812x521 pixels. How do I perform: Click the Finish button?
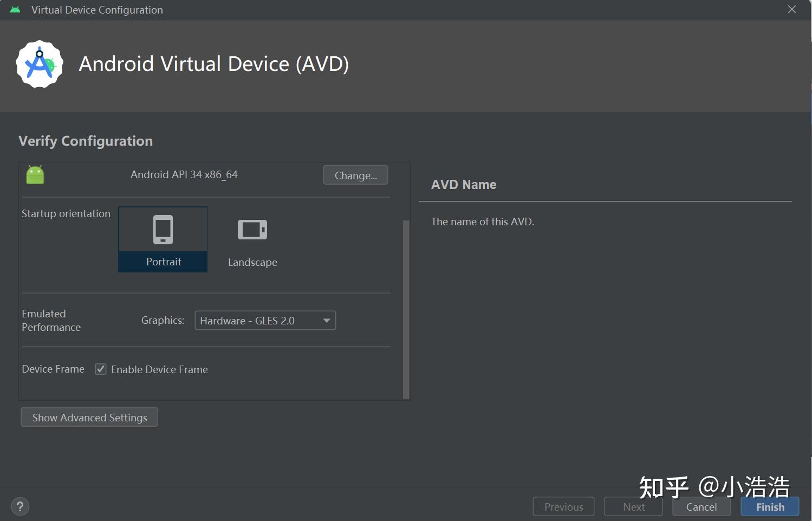[x=770, y=507]
